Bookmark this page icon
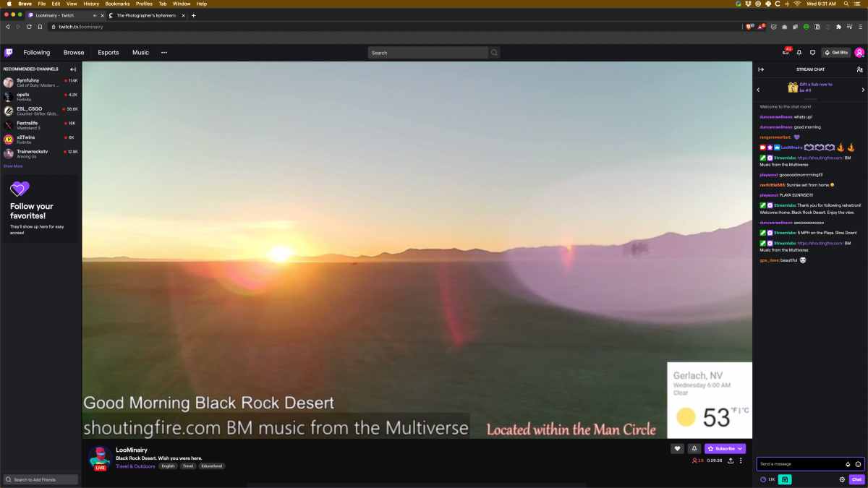 [40, 27]
